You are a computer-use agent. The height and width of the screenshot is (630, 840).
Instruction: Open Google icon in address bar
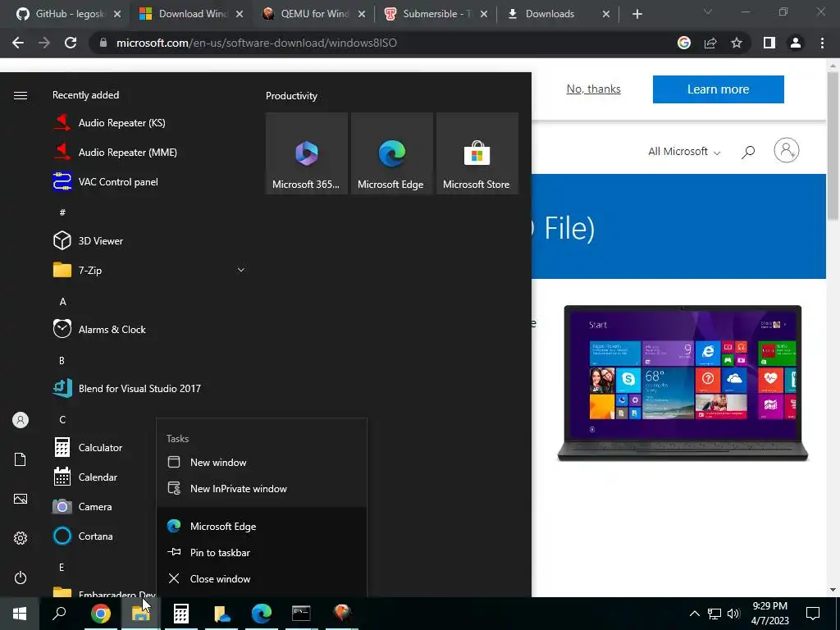tap(684, 43)
